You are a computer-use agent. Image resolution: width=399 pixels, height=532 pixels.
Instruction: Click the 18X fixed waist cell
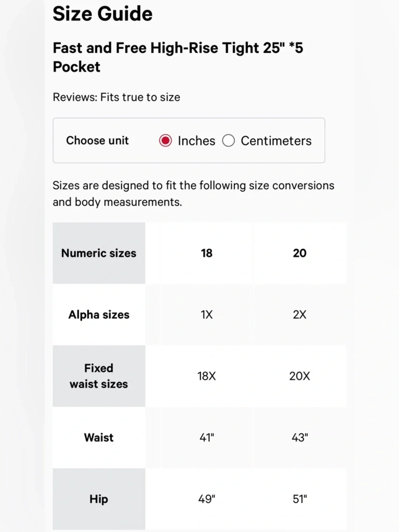pos(207,376)
